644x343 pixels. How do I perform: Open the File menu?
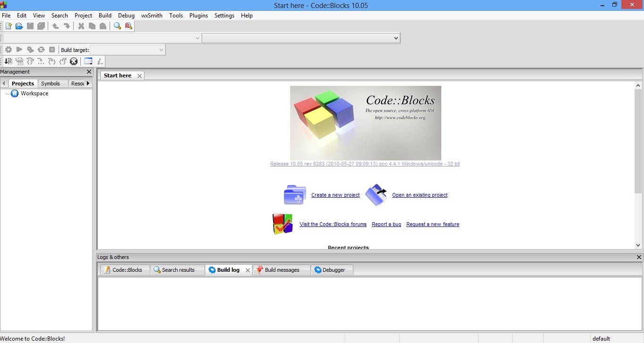(6, 16)
